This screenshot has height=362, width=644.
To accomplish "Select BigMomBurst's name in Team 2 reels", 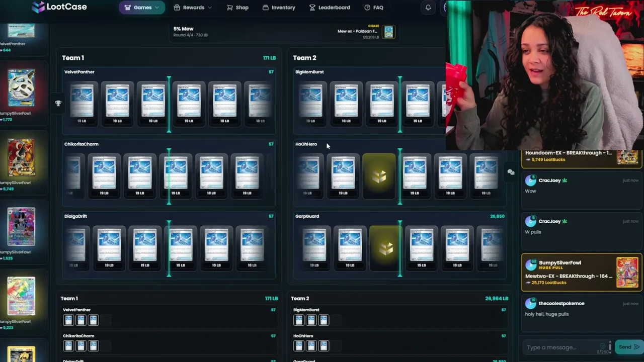I will [309, 72].
